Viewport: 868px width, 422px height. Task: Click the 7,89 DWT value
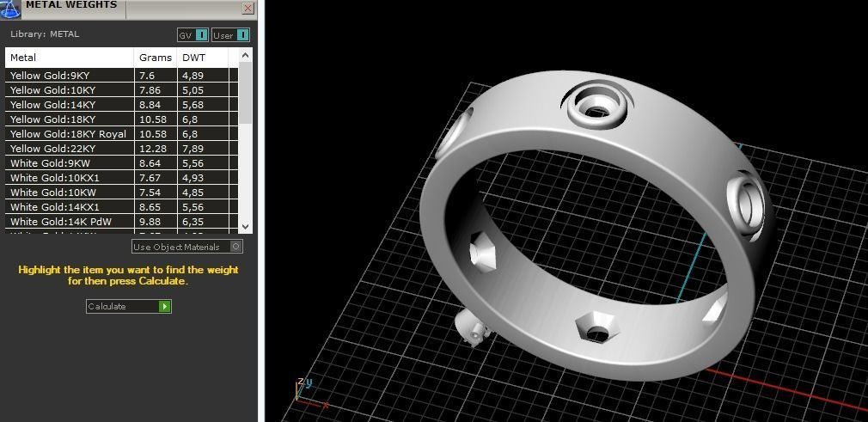[x=193, y=149]
